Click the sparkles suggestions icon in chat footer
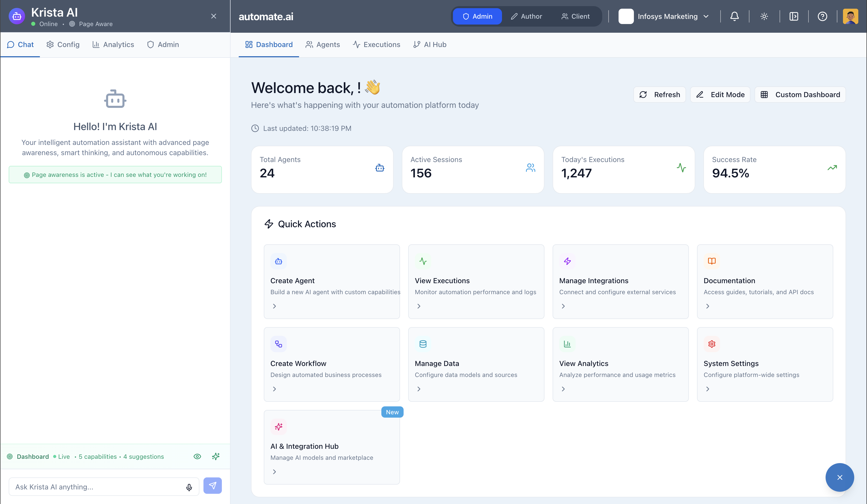 216,456
